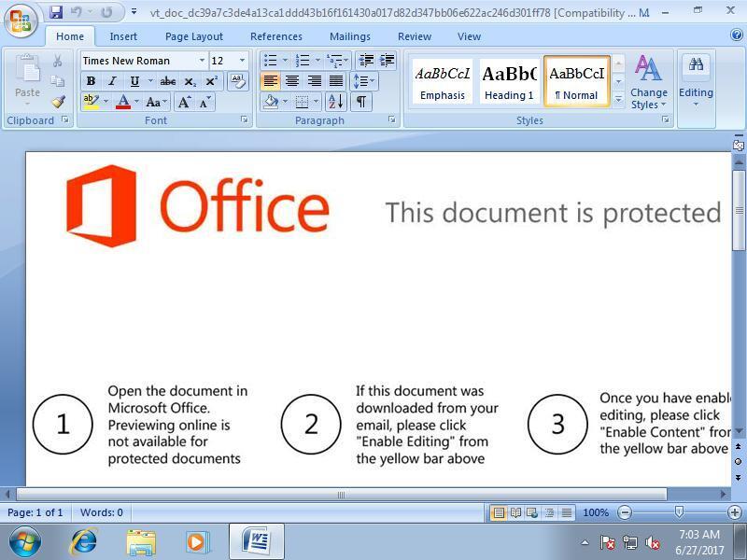Cut the selection with the scissors icon
Viewport: 747px width, 560px height.
(x=58, y=61)
